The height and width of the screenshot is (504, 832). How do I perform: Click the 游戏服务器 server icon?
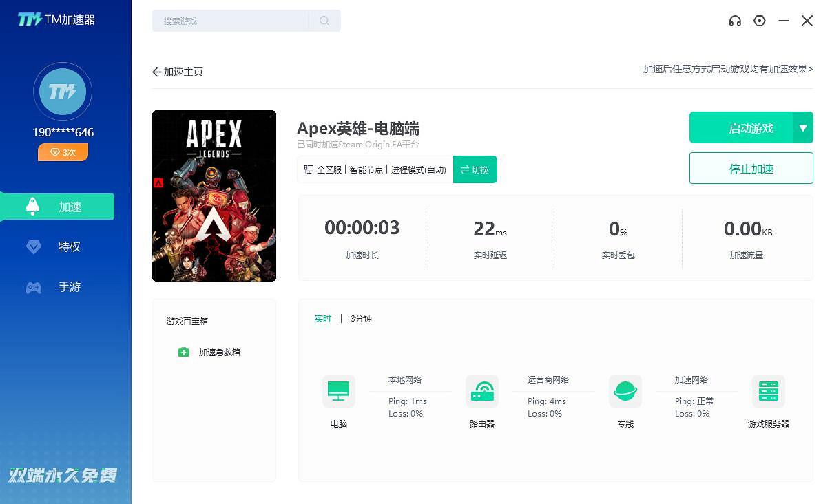768,390
